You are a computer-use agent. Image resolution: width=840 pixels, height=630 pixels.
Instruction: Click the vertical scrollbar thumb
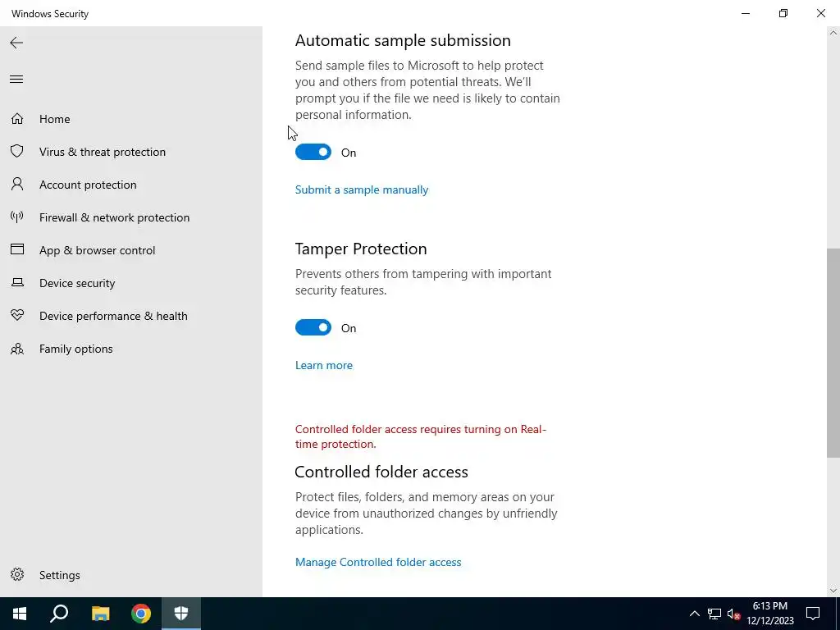click(x=833, y=353)
